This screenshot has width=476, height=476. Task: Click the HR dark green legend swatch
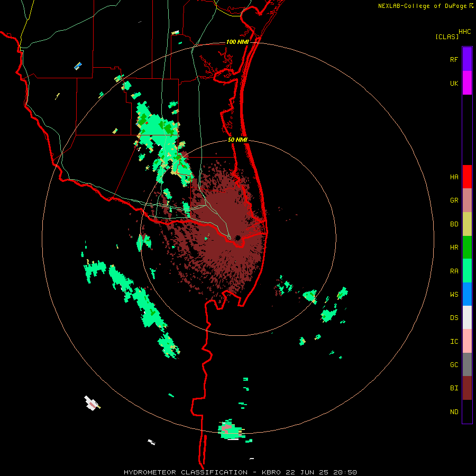467,248
